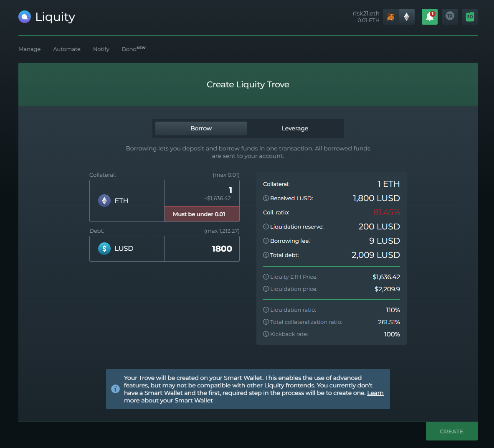Click the blue info icon in Smart Wallet notice

[115, 389]
